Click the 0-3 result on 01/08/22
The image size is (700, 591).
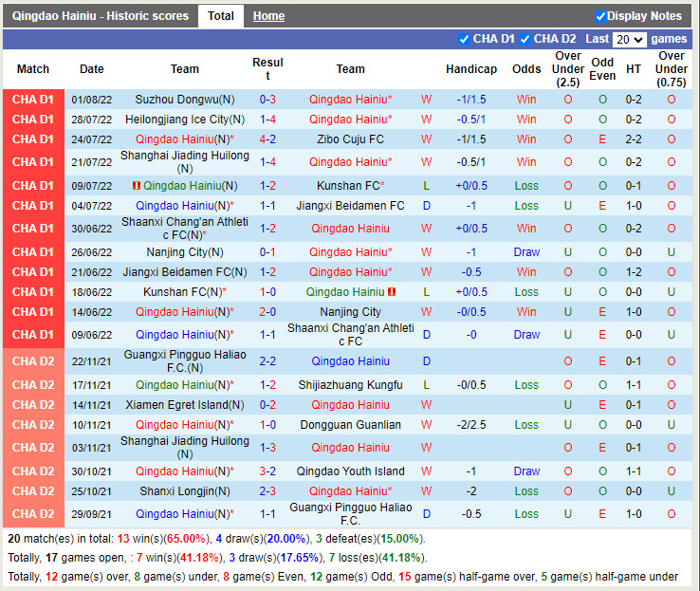tap(267, 100)
